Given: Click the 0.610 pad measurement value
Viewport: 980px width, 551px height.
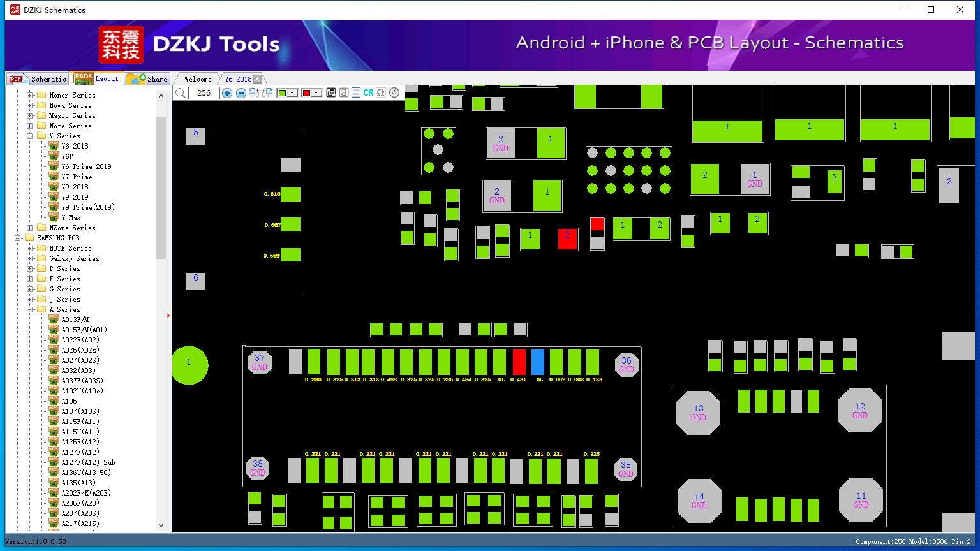Looking at the screenshot, I should (272, 194).
